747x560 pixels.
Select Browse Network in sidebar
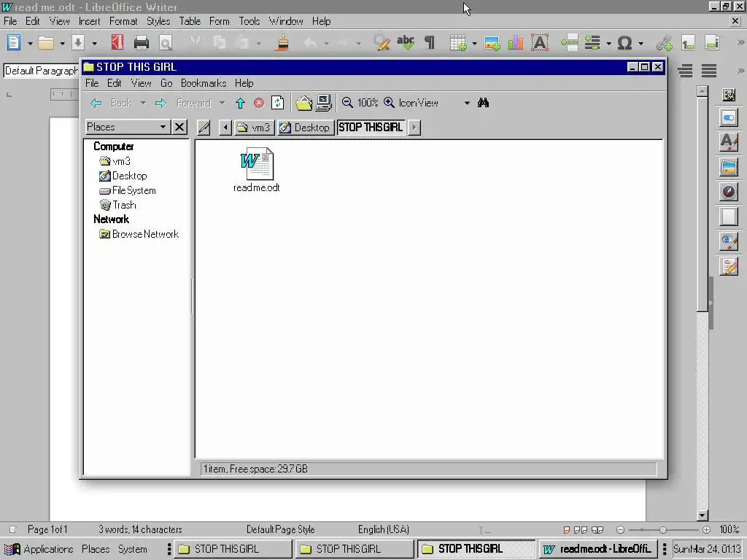point(139,234)
